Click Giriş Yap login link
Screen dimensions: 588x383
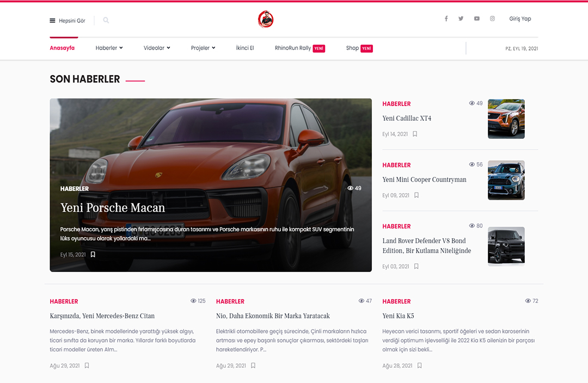(520, 18)
